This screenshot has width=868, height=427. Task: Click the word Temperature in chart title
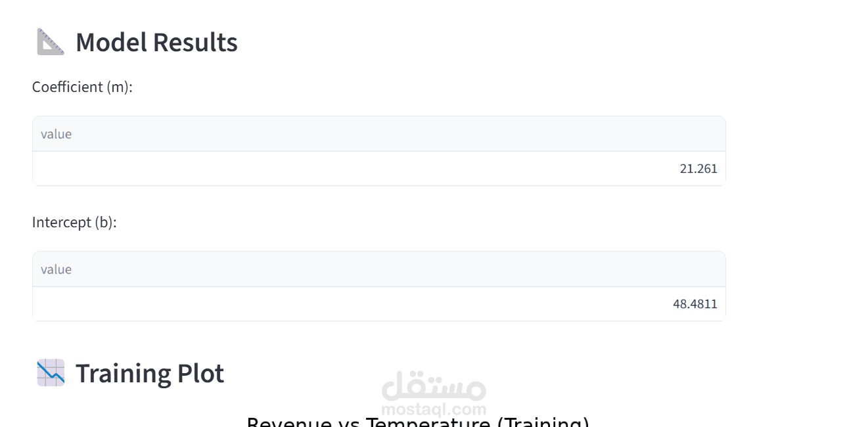(428, 421)
